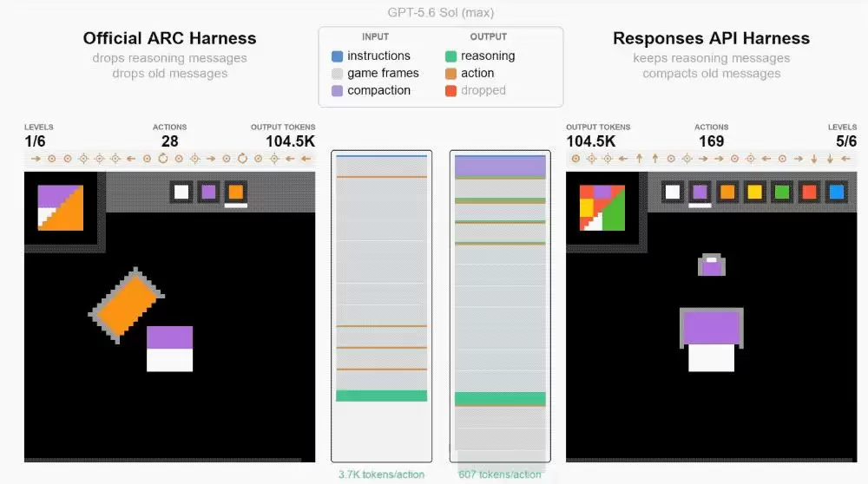Select the yellow color tile in Responses API game
Viewport: 868px width, 484px height.
(754, 192)
